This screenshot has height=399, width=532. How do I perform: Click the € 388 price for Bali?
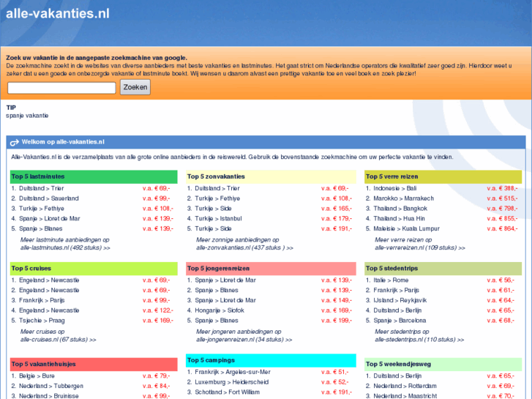pos(502,188)
